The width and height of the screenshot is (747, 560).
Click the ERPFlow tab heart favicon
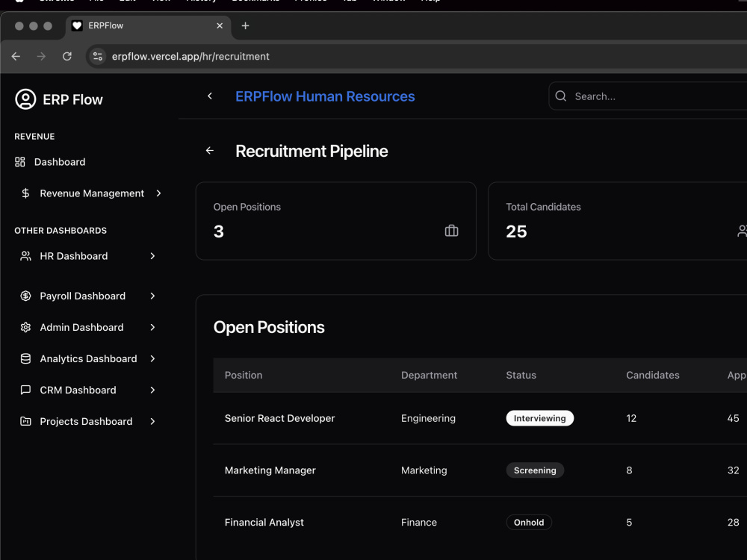click(77, 25)
